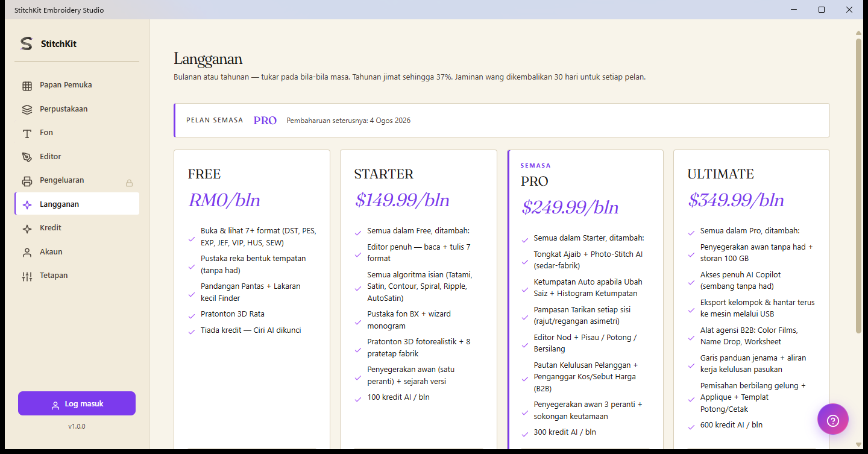Click the lock icon beside Pengeluaran
The height and width of the screenshot is (454, 868).
pyautogui.click(x=129, y=183)
